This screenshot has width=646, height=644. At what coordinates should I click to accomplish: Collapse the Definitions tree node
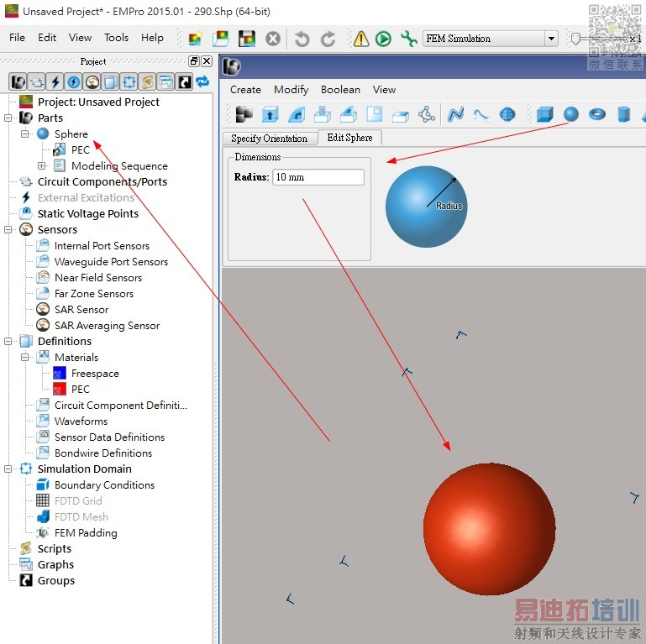[x=8, y=342]
